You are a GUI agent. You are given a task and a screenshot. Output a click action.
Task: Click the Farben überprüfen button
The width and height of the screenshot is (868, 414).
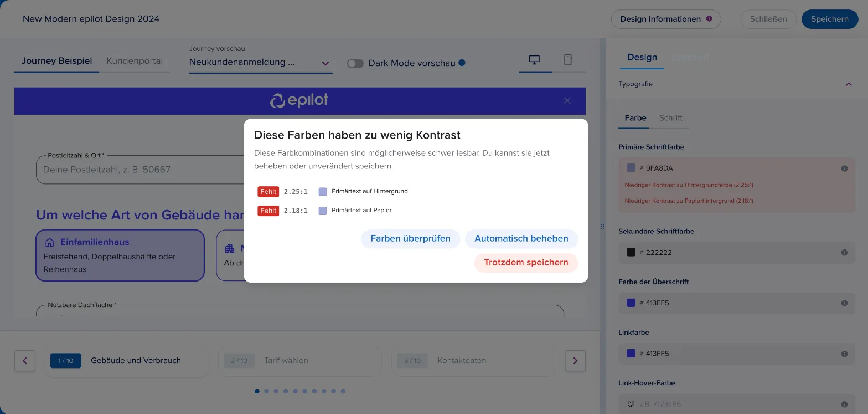[x=410, y=239]
